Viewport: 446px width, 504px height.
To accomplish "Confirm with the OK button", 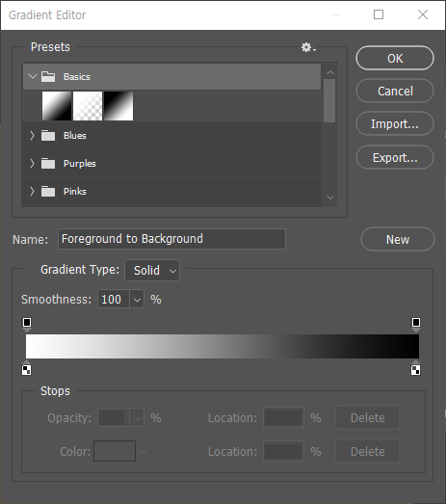I will tap(395, 58).
